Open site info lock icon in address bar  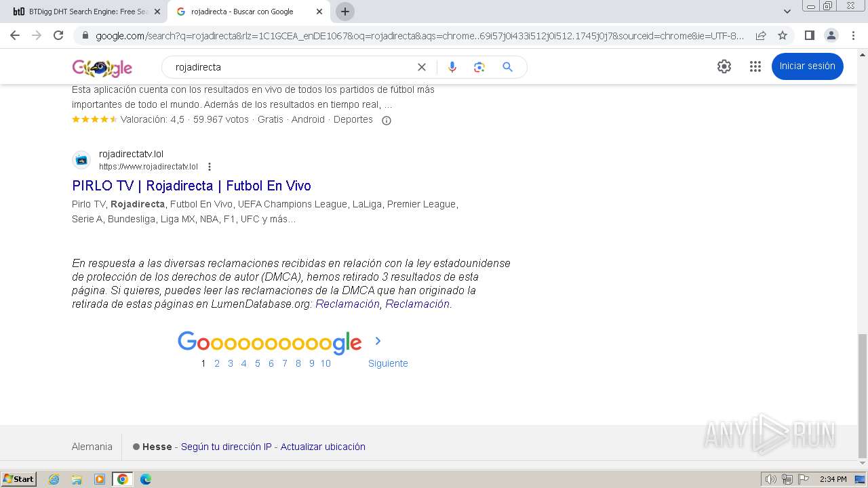pos(85,35)
